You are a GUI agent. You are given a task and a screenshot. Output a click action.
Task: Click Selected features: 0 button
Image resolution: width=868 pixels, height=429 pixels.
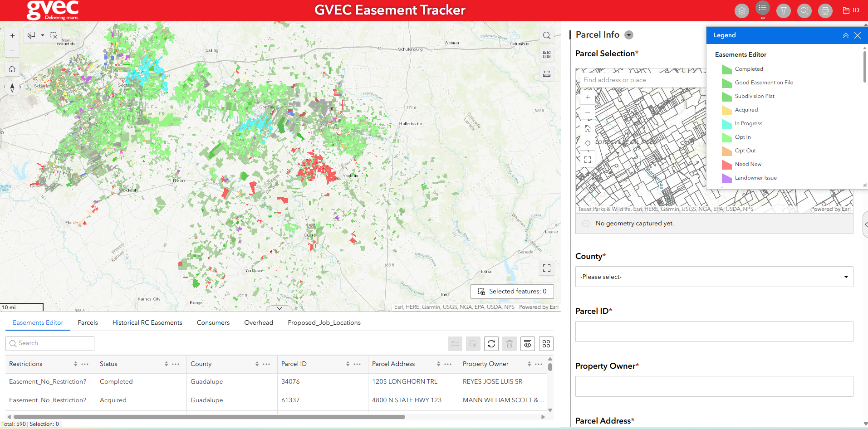(512, 292)
